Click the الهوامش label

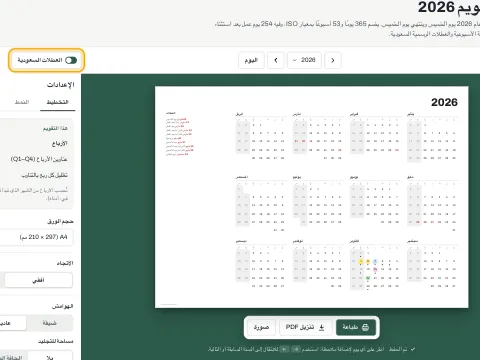tap(62, 306)
